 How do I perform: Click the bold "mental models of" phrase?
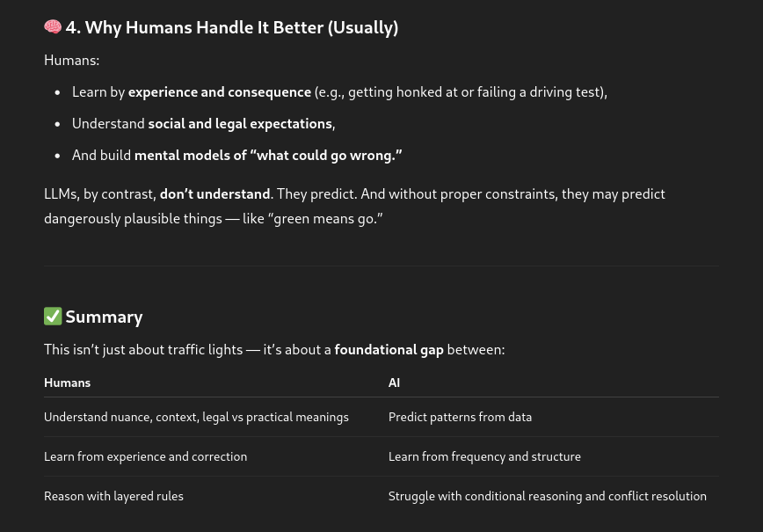190,155
